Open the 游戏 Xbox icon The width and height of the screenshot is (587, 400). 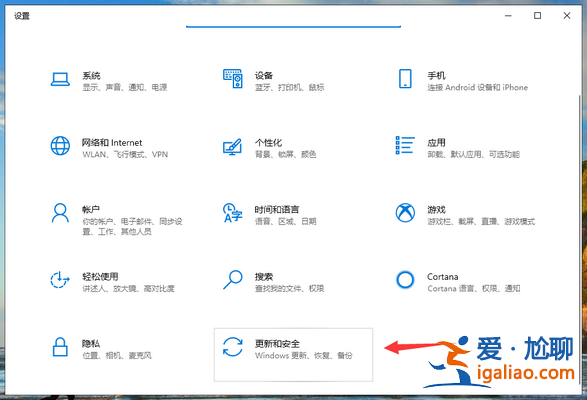point(405,213)
